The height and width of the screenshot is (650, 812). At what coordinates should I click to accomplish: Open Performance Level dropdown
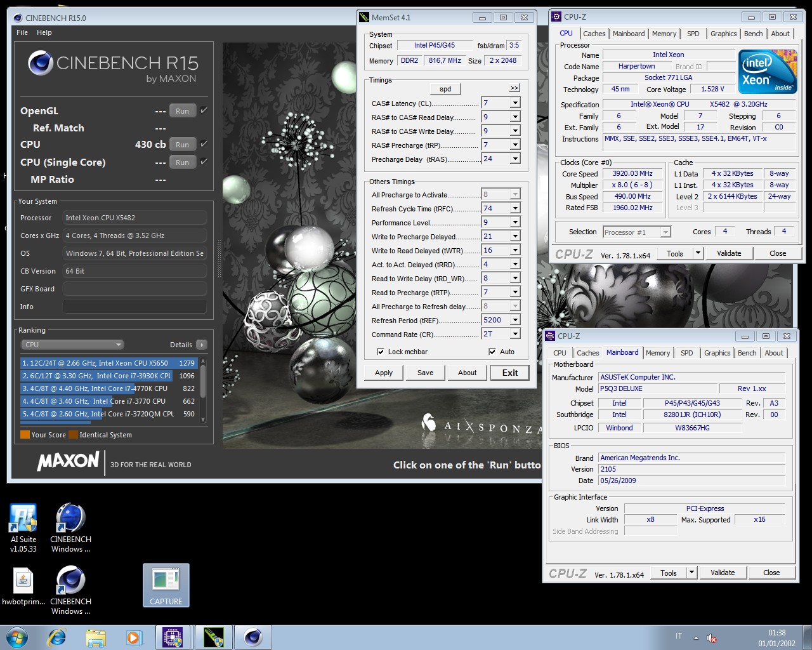[x=515, y=222]
